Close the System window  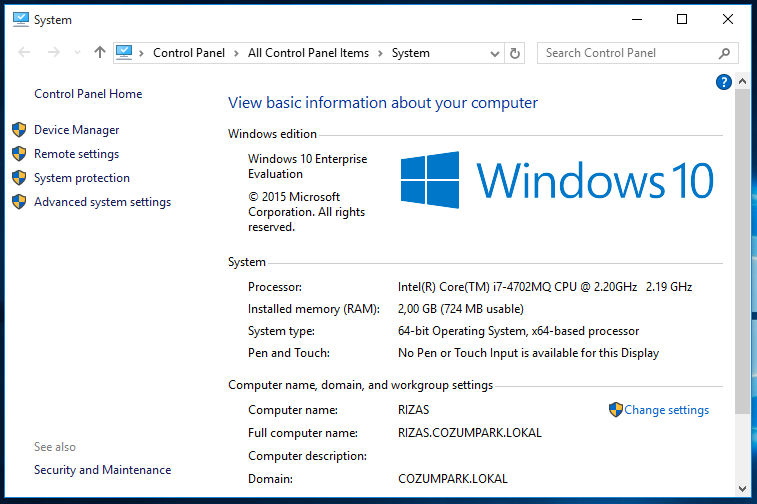pyautogui.click(x=728, y=19)
